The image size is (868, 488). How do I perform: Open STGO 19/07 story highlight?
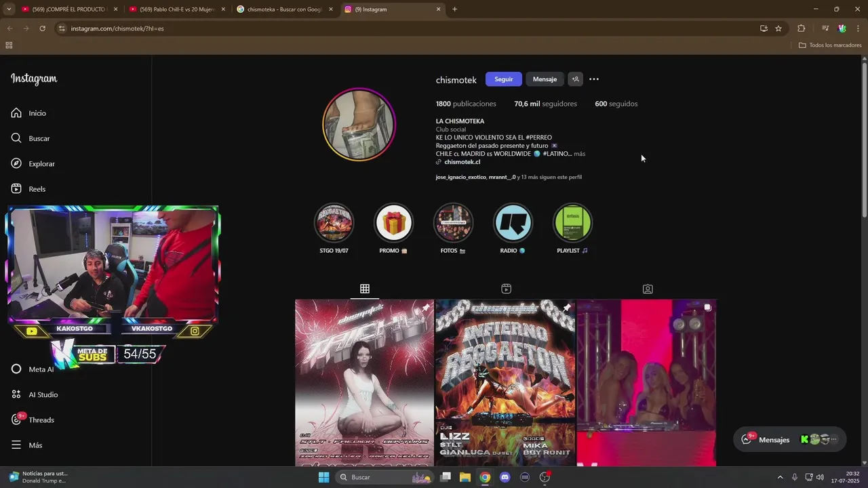click(334, 222)
